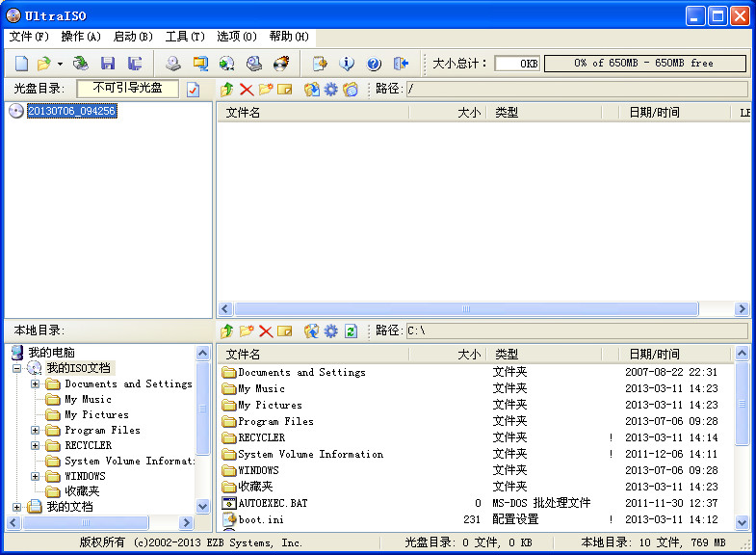This screenshot has height=555, width=756.
Task: Click the local file list scroll-down arrow
Action: tap(742, 521)
